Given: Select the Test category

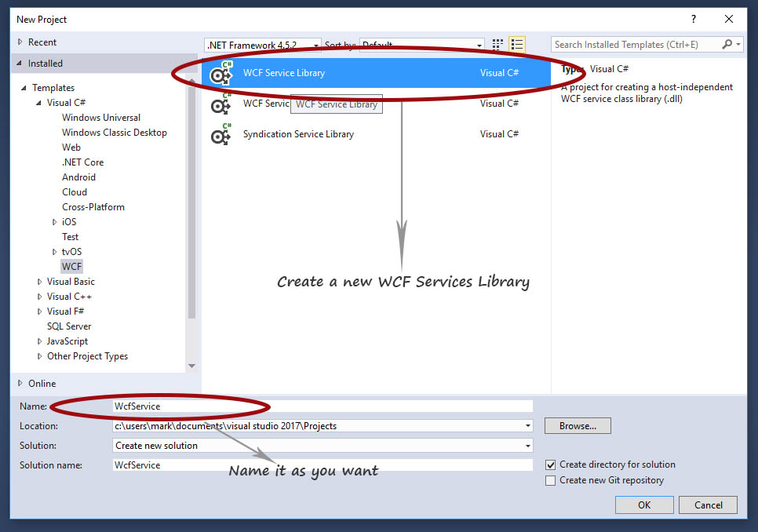Looking at the screenshot, I should point(70,237).
